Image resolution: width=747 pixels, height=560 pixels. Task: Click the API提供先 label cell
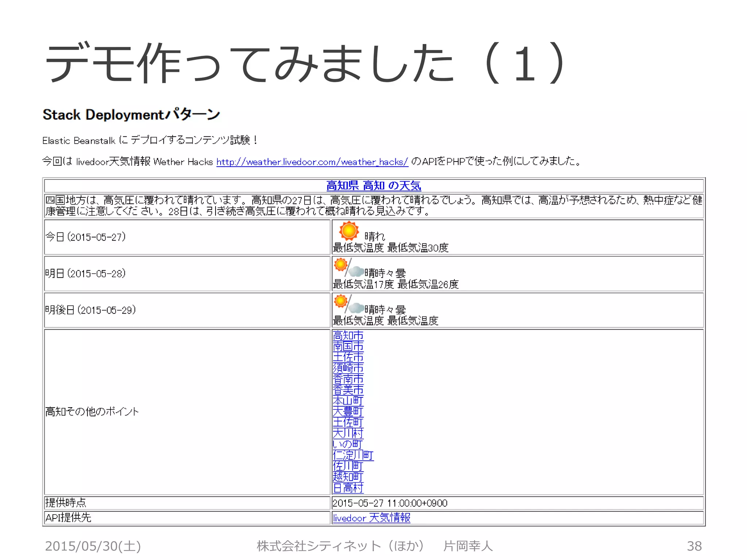[x=187, y=518]
